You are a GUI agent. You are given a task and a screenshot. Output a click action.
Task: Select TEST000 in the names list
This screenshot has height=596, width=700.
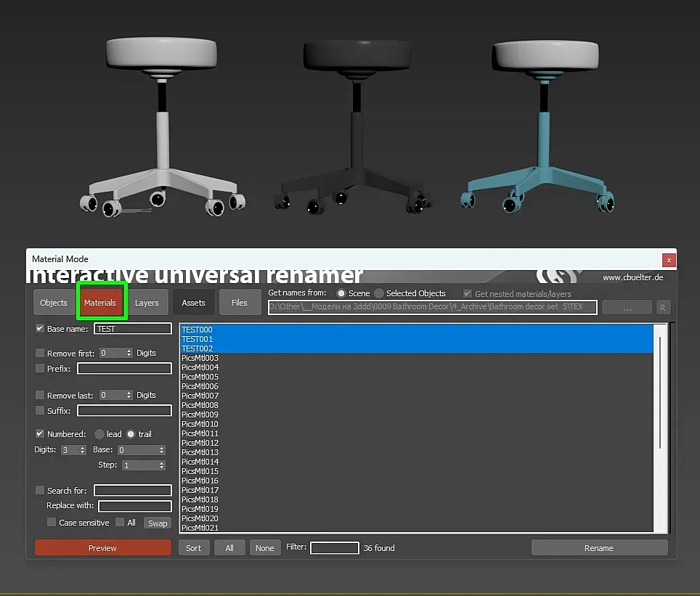(x=416, y=330)
